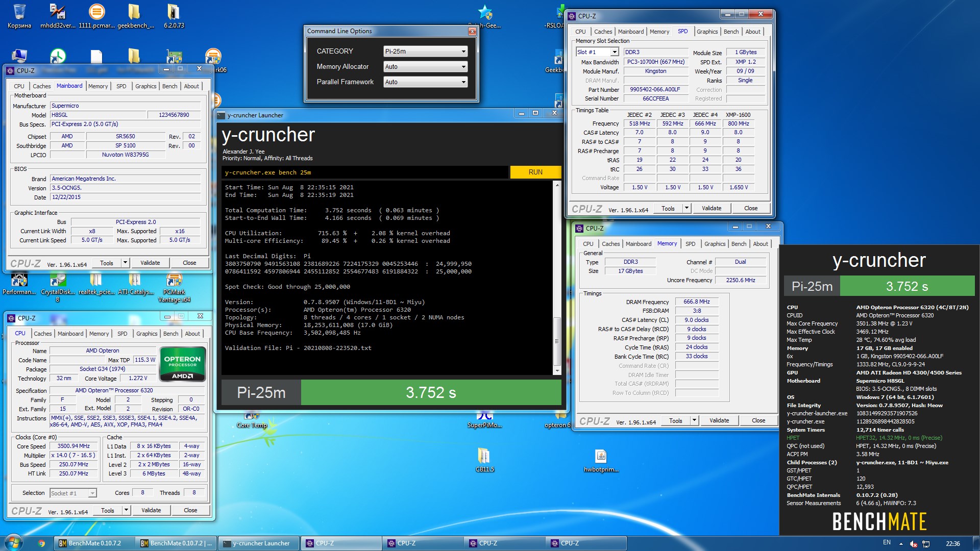980x551 pixels.
Task: Click the Opteron processor logo in CPU-Z
Action: point(182,364)
